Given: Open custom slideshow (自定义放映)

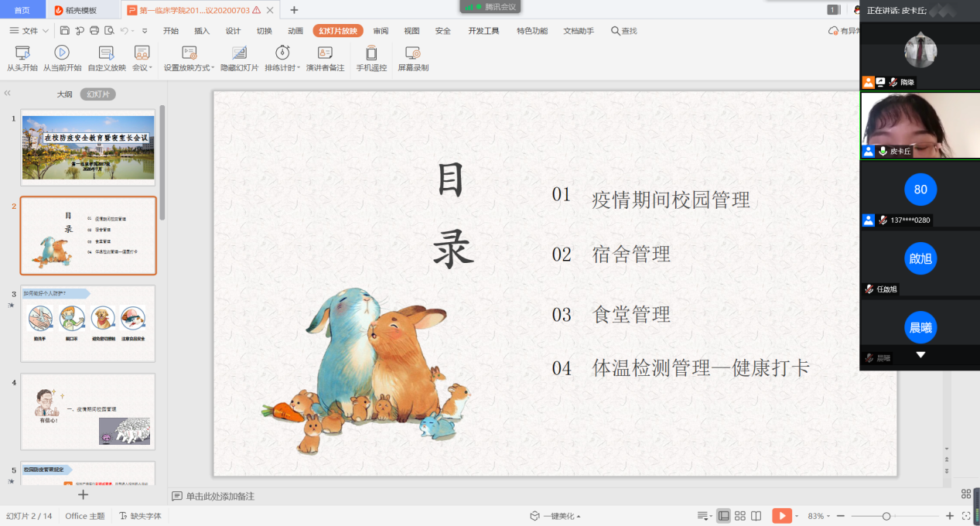Looking at the screenshot, I should tap(107, 59).
